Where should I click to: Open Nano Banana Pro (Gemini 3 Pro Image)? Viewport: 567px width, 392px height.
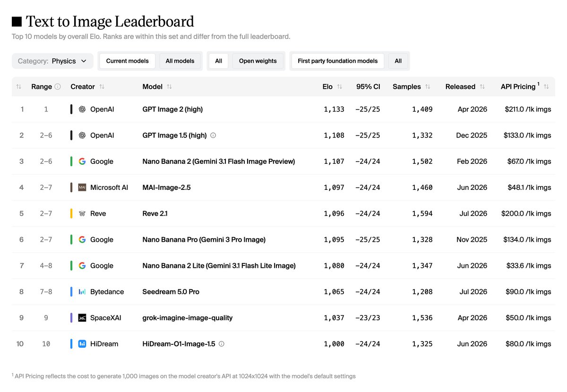click(x=204, y=239)
